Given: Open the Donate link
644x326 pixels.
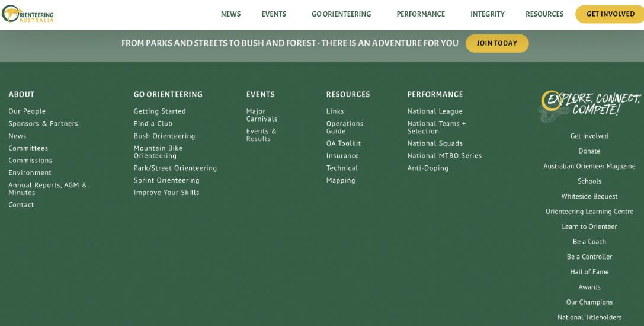Looking at the screenshot, I should (589, 151).
